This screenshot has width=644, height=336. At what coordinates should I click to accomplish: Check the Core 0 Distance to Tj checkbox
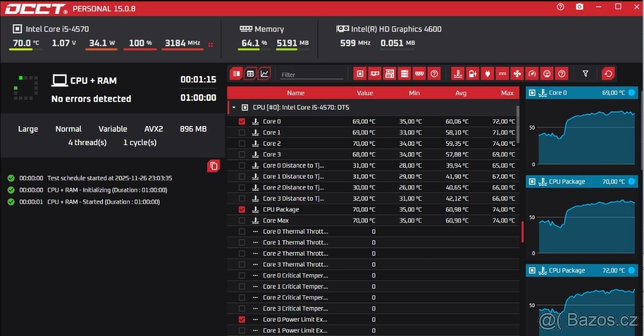click(x=241, y=166)
